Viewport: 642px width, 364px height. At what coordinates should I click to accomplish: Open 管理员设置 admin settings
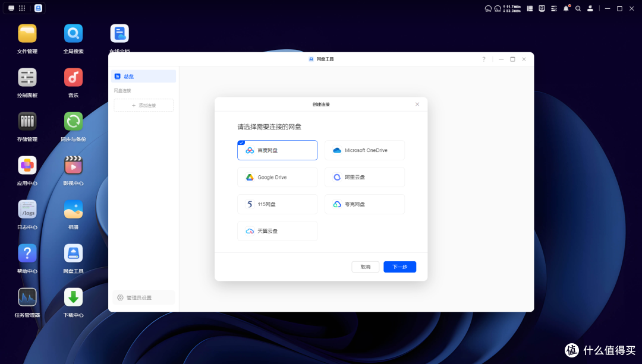click(x=143, y=297)
